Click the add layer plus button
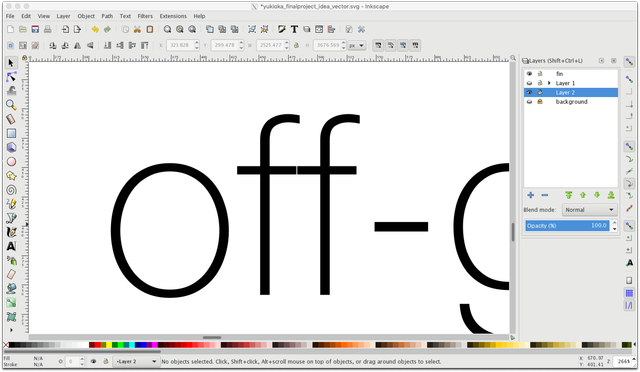 coord(531,195)
